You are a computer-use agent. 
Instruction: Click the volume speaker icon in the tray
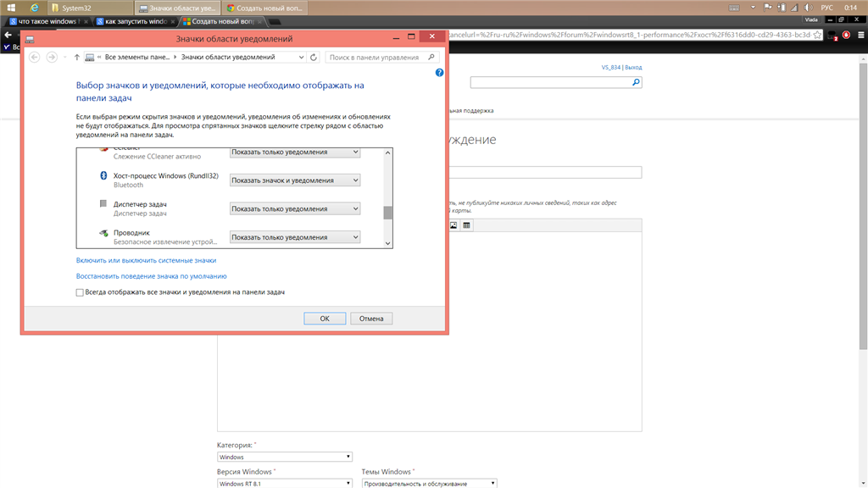point(808,8)
